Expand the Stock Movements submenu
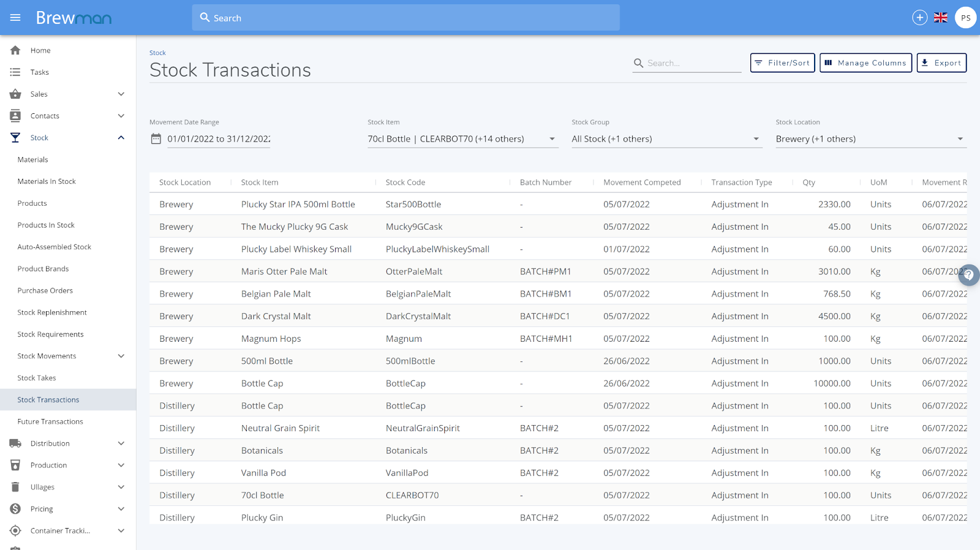Image resolution: width=980 pixels, height=550 pixels. [121, 356]
